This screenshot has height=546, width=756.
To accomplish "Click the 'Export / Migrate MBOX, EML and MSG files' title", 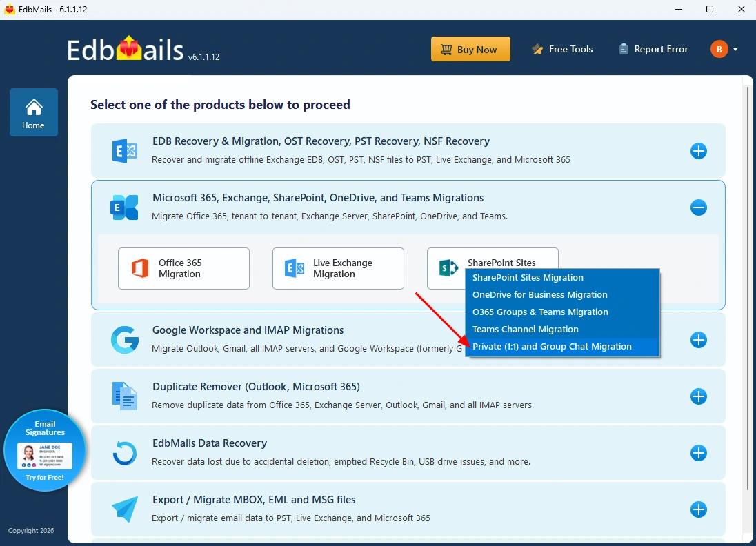I will click(x=254, y=500).
